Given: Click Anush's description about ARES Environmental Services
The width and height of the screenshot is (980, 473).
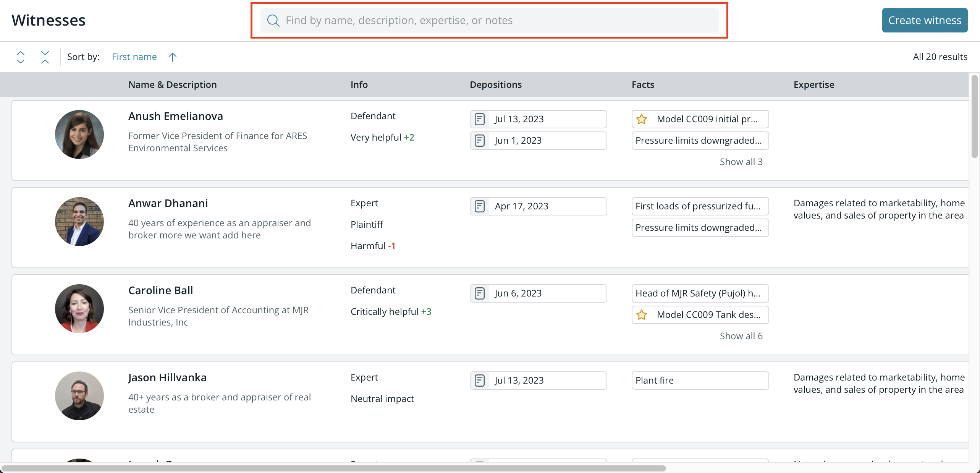Looking at the screenshot, I should 218,142.
